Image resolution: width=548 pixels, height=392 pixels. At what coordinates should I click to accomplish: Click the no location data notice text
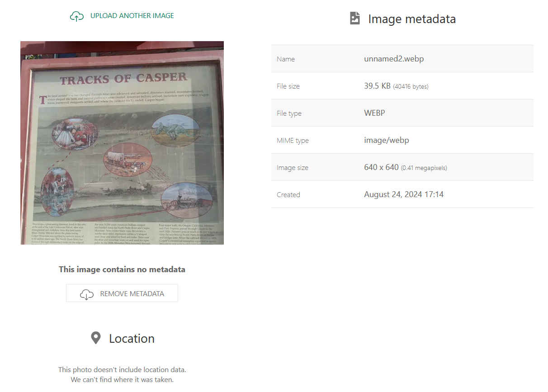(x=122, y=374)
